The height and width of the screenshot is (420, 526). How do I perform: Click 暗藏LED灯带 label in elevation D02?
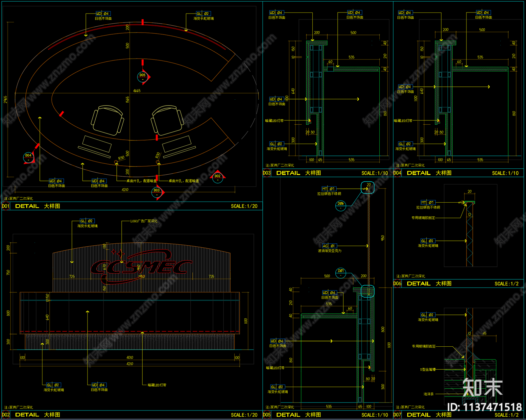click(x=157, y=385)
